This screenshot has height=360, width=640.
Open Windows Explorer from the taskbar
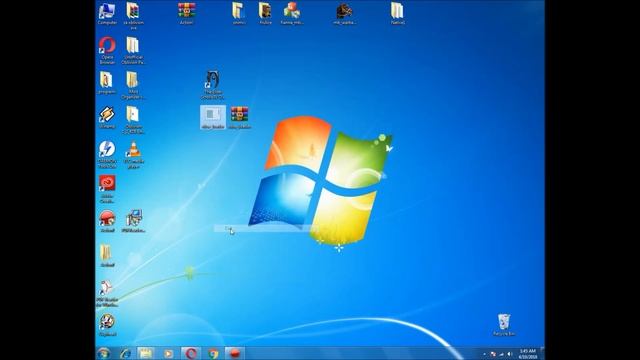146,353
